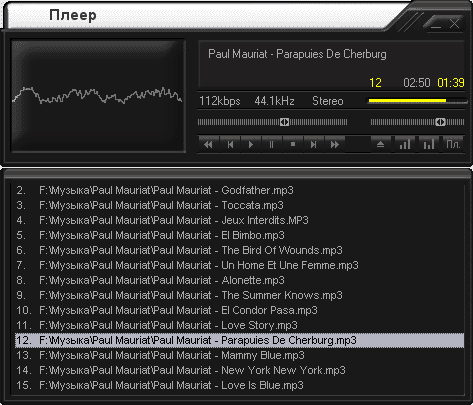Skip to the next track
This screenshot has height=405, width=473.
pyautogui.click(x=314, y=144)
